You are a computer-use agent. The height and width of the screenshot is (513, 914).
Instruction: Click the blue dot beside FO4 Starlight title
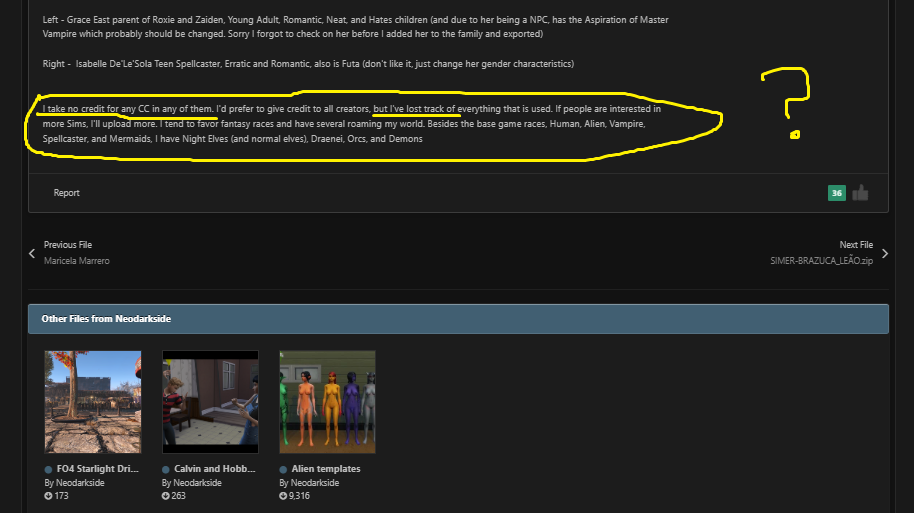[x=48, y=469]
